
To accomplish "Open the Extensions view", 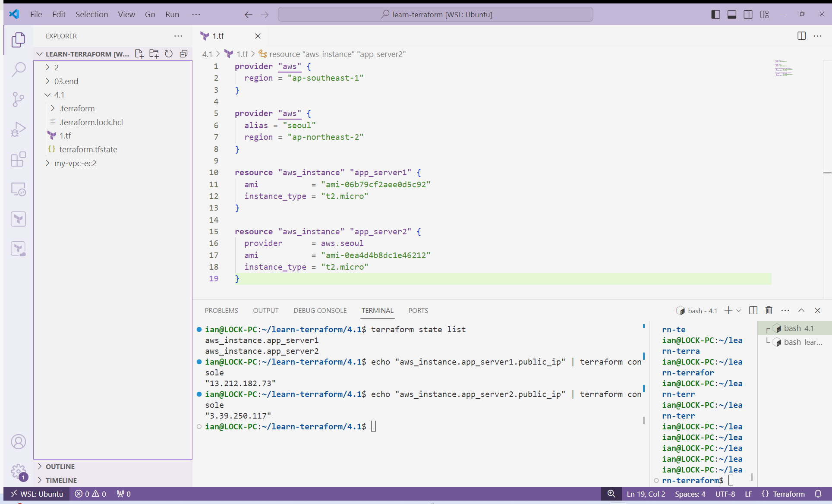I will click(18, 159).
